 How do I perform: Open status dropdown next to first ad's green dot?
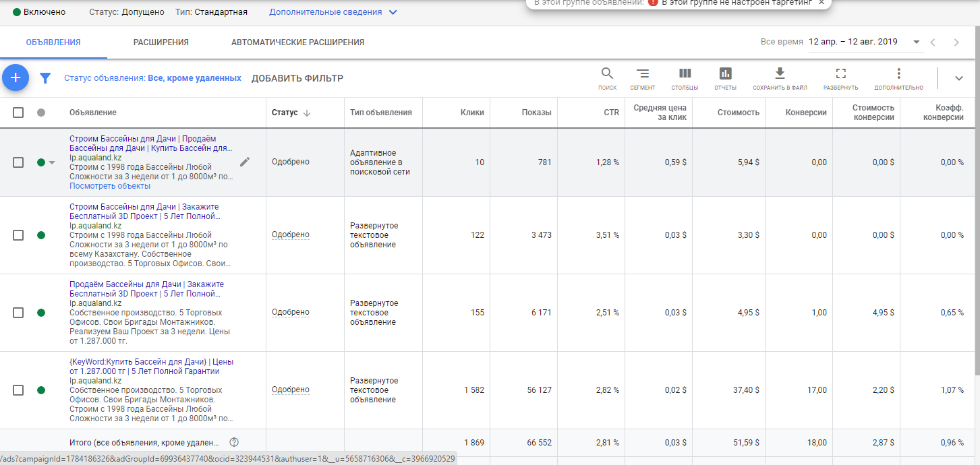coord(52,162)
